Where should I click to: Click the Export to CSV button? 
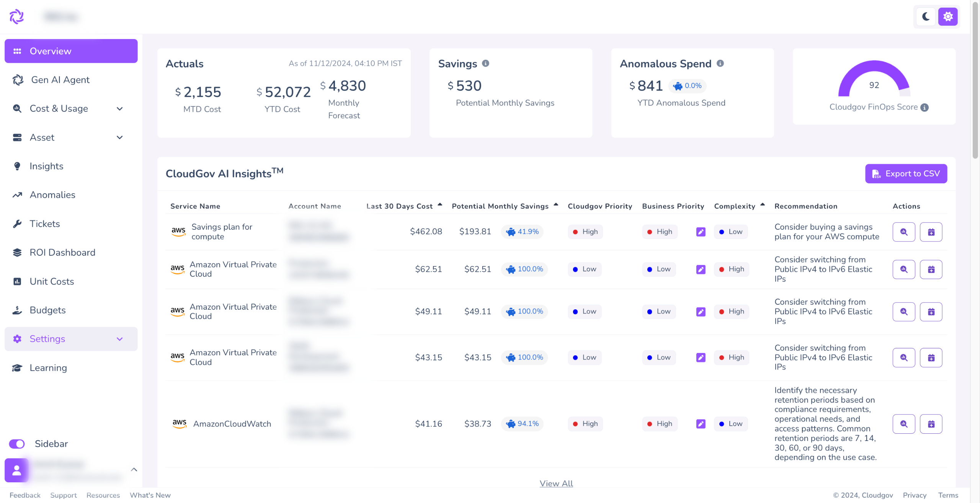click(x=906, y=174)
